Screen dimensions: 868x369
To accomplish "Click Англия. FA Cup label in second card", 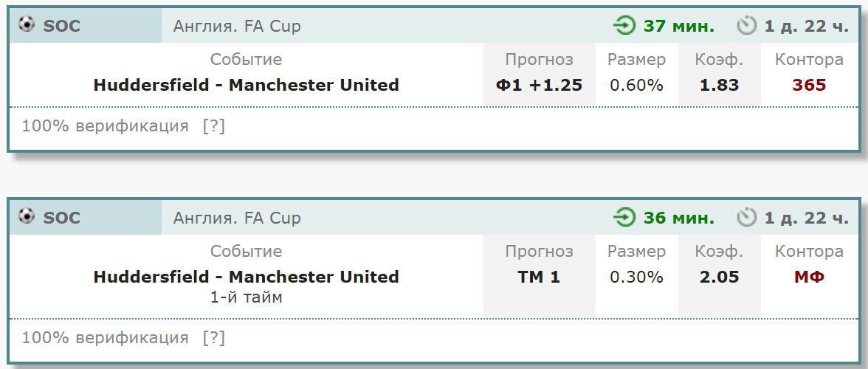I will [237, 218].
